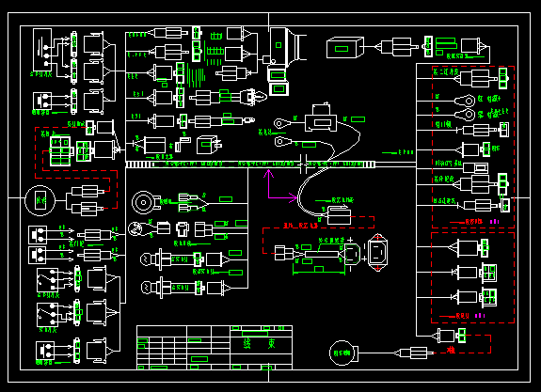The image size is (541, 392).
Task: Select the crossed-circle lamp symbol
Action: click(135, 228)
